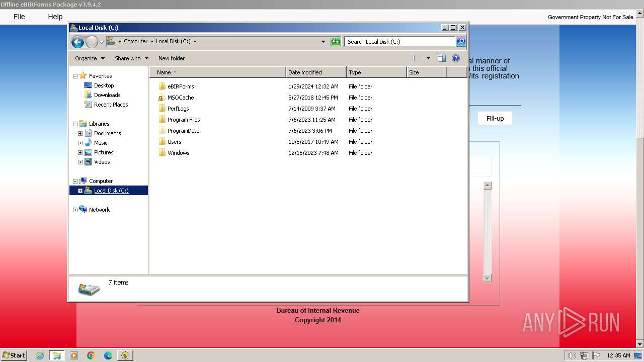Viewport: 644px width, 362px height.
Task: Click the Fill-up button in eBIRForms
Action: coord(495,118)
